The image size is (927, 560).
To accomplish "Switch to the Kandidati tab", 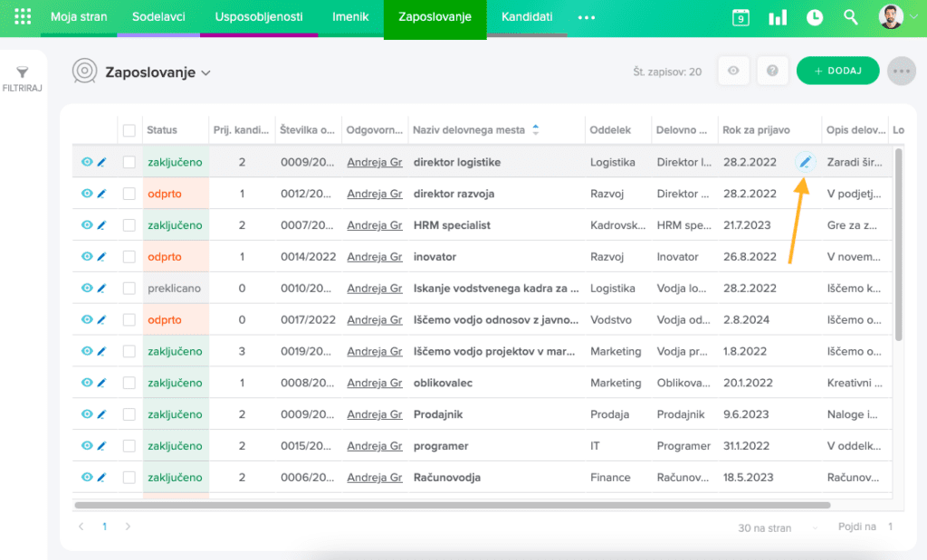I will [527, 17].
